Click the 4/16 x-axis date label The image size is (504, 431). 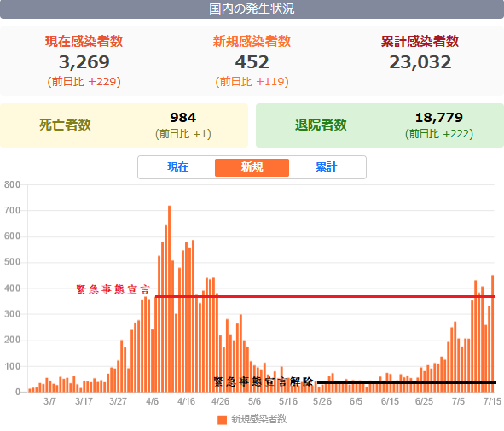tap(186, 401)
